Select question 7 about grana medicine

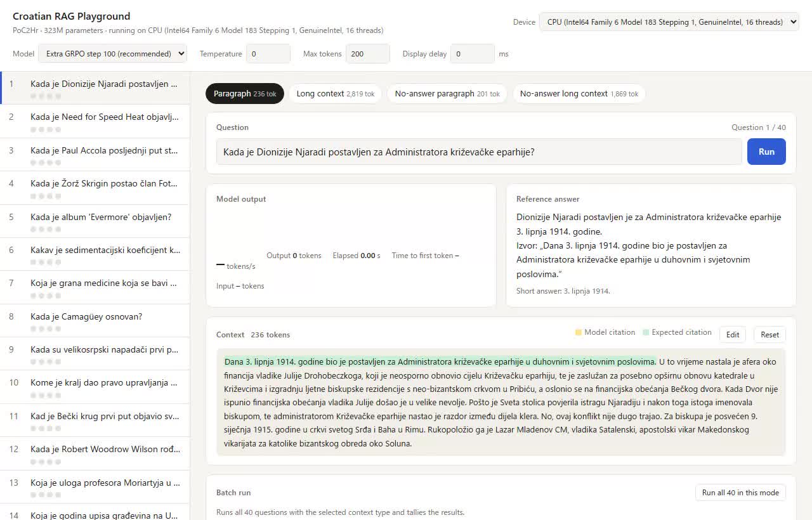[x=95, y=287]
